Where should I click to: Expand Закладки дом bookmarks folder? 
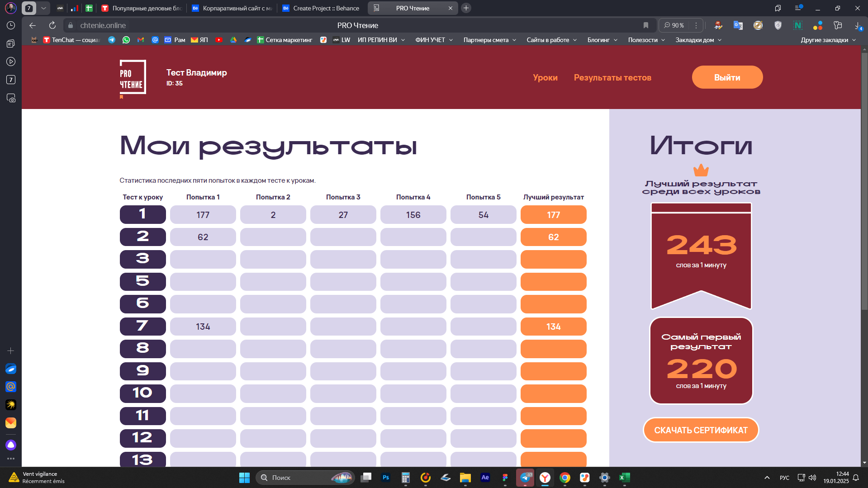coord(698,40)
